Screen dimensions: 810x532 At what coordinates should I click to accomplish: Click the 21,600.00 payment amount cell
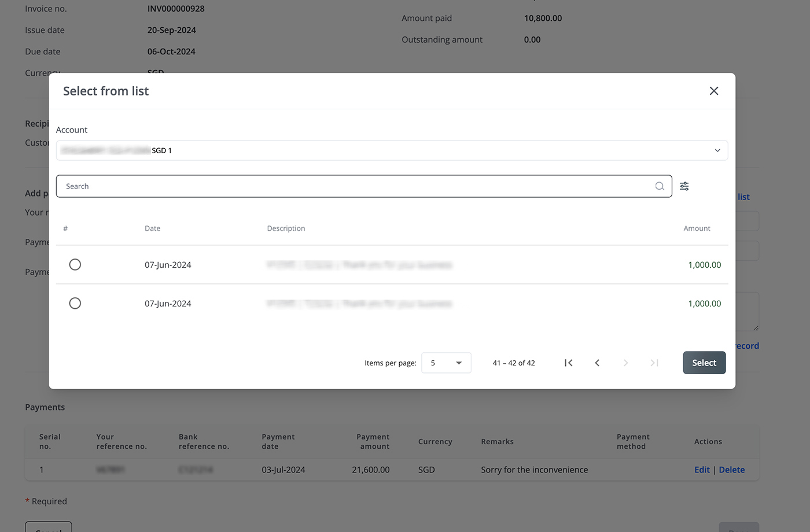coord(371,470)
